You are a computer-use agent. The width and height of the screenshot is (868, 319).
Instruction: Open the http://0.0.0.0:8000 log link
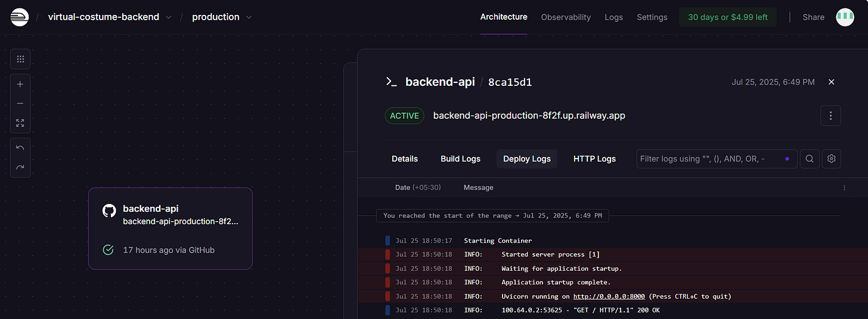point(609,296)
